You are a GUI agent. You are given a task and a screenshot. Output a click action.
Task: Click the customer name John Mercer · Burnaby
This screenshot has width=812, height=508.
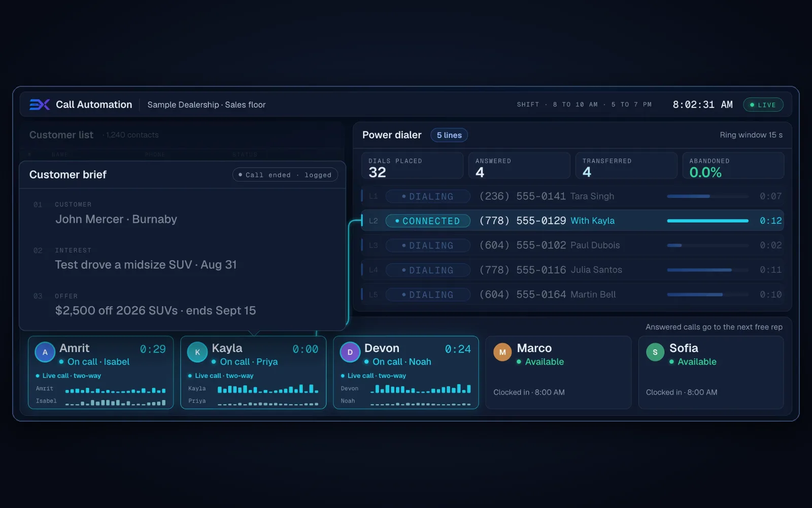click(116, 219)
